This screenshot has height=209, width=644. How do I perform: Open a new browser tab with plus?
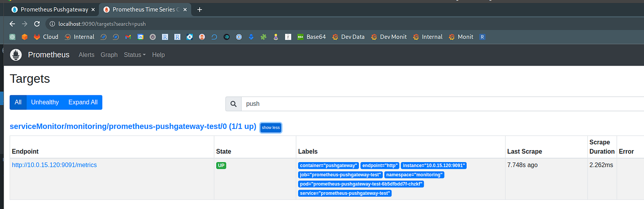click(x=199, y=9)
